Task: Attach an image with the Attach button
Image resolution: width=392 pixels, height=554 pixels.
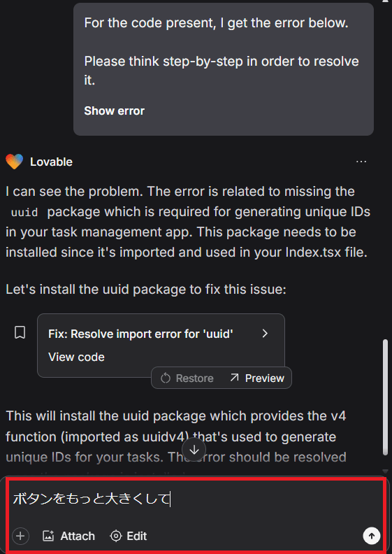Action: (68, 536)
